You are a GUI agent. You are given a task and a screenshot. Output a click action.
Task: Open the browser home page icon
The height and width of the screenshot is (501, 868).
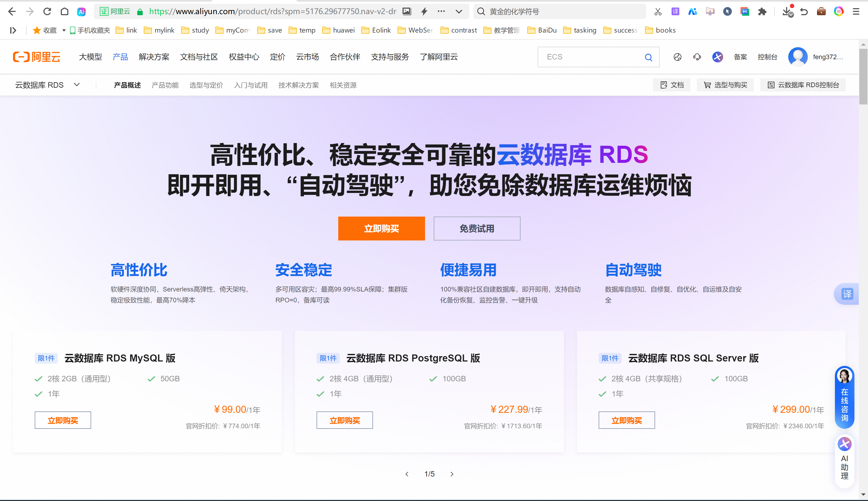[64, 12]
